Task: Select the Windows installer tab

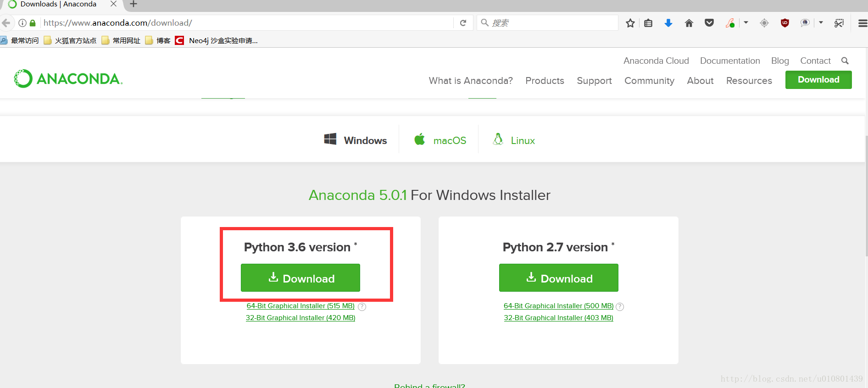Action: click(356, 140)
